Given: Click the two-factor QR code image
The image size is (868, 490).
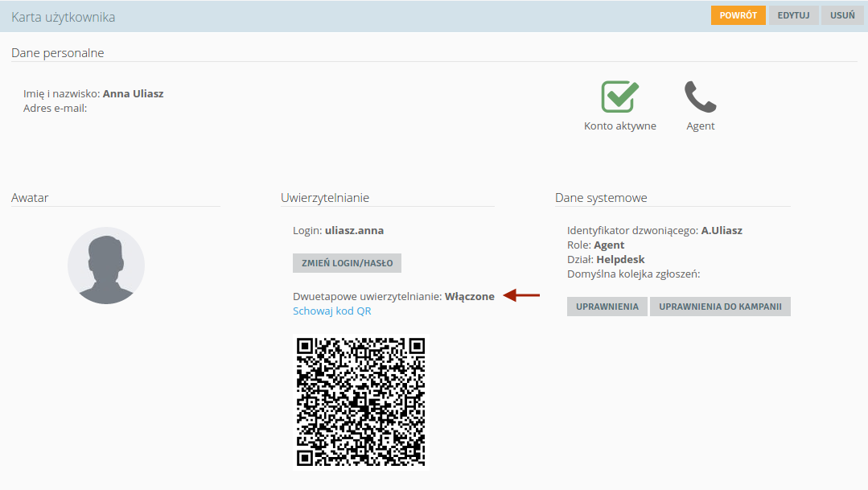Looking at the screenshot, I should pyautogui.click(x=361, y=402).
